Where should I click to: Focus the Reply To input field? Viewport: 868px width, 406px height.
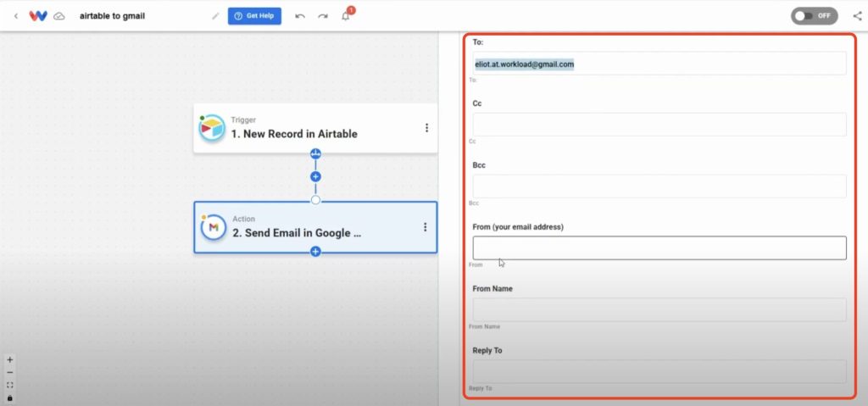(x=659, y=371)
